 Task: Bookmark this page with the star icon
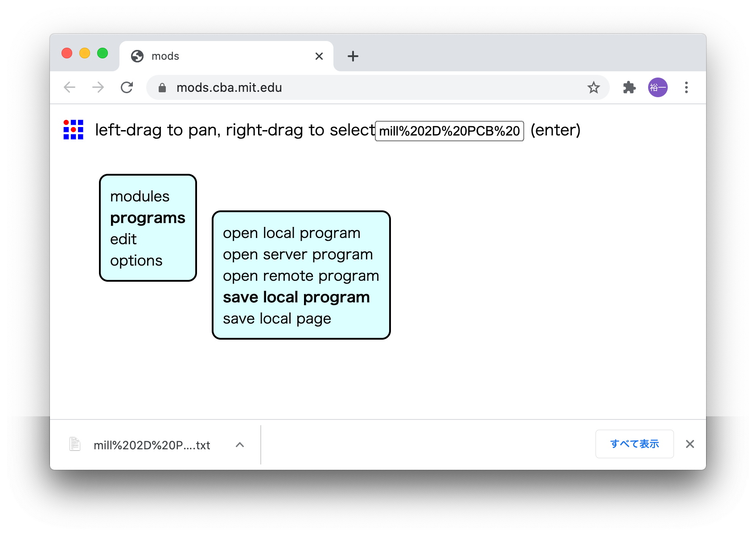[593, 87]
